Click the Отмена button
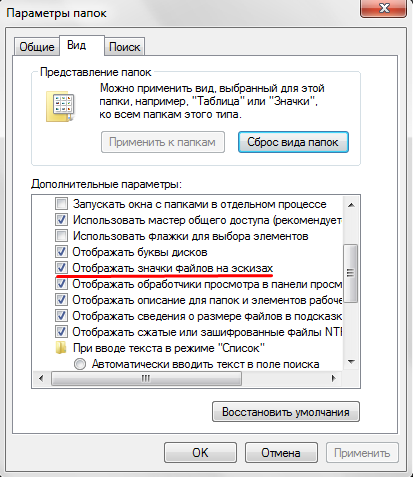Viewport: 413px width, 477px height. (281, 452)
